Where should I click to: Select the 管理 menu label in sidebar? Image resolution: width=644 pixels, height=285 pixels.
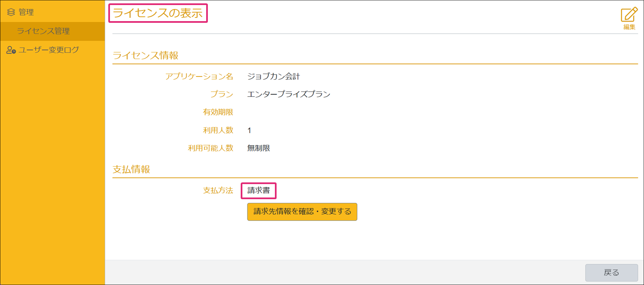tap(26, 12)
